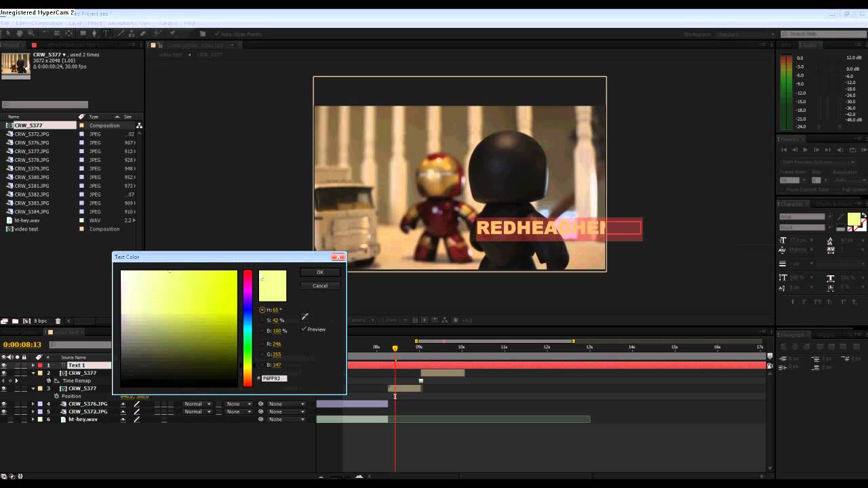This screenshot has width=868, height=488.
Task: Select the S saturation radio button
Action: (262, 321)
